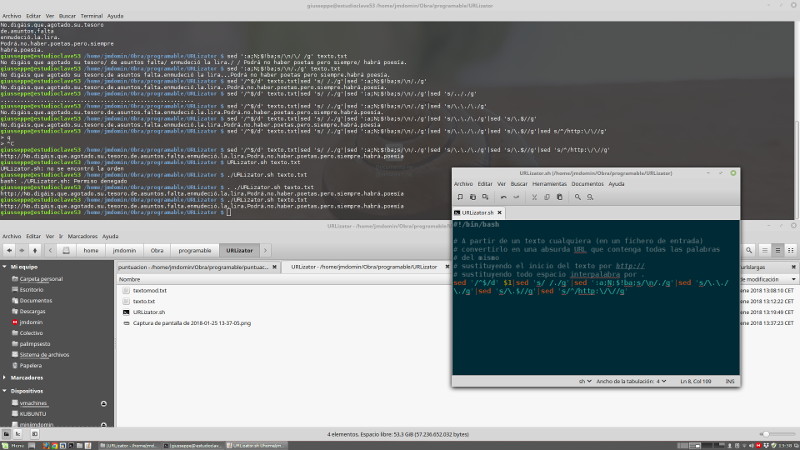Eject the vmachines device
The width and height of the screenshot is (800, 450).
pyautogui.click(x=103, y=402)
